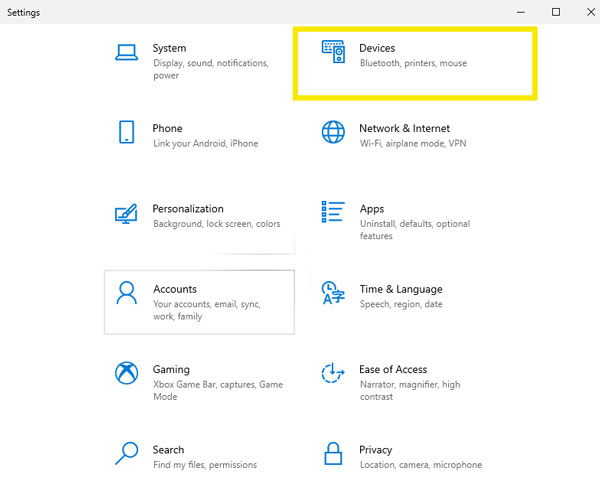Image resolution: width=600 pixels, height=479 pixels.
Task: Open the Time & Language title
Action: pyautogui.click(x=401, y=289)
